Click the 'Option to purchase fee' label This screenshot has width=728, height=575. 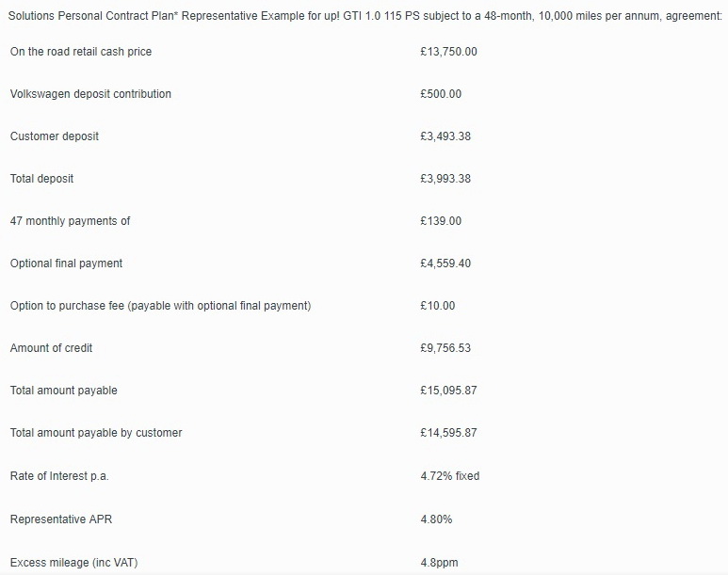(x=160, y=306)
